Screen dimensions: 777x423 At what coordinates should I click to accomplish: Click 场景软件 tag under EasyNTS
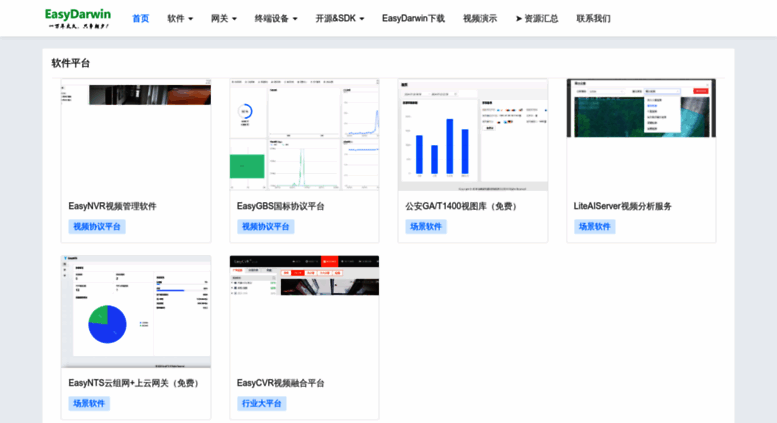[89, 403]
